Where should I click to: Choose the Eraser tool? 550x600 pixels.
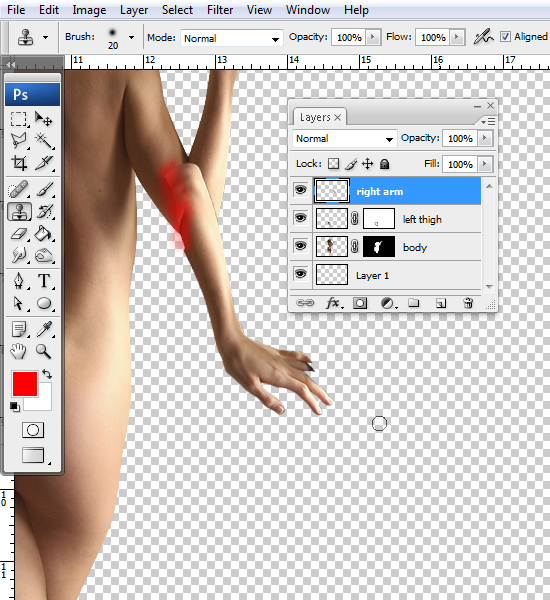(19, 233)
